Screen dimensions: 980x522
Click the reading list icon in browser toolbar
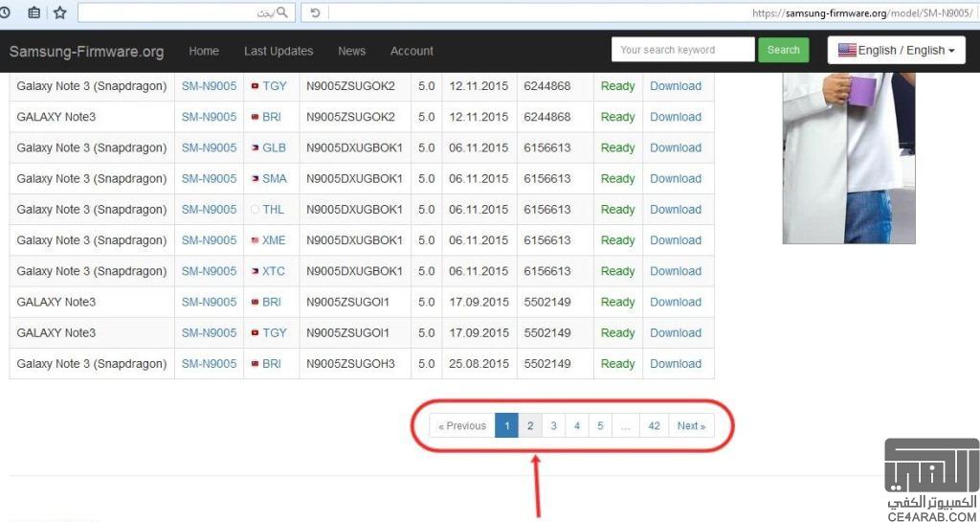tap(34, 12)
